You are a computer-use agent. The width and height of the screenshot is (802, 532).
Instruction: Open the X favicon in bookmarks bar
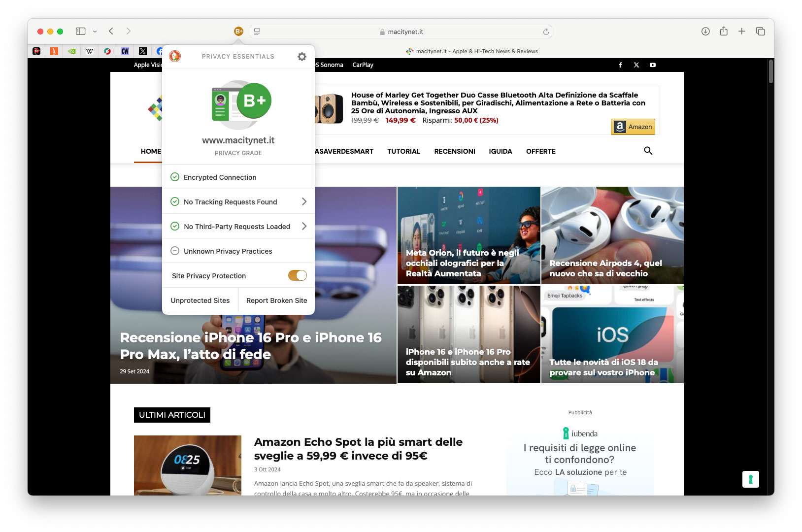142,51
